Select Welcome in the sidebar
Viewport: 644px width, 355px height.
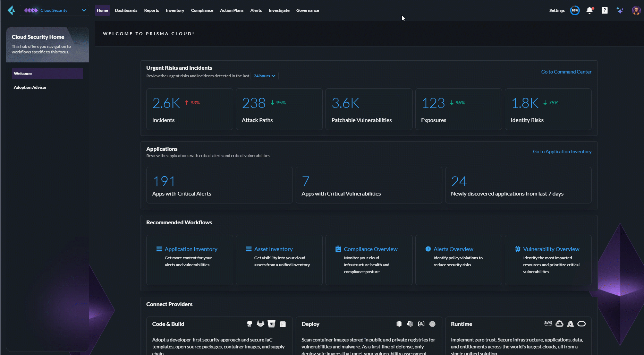point(48,73)
